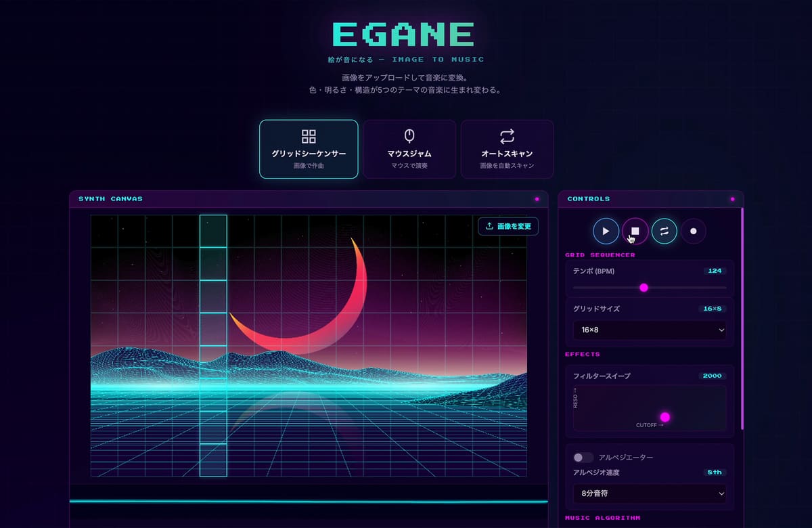The width and height of the screenshot is (812, 528).
Task: Switch to the オートスキャン mode tab
Action: coord(507,149)
